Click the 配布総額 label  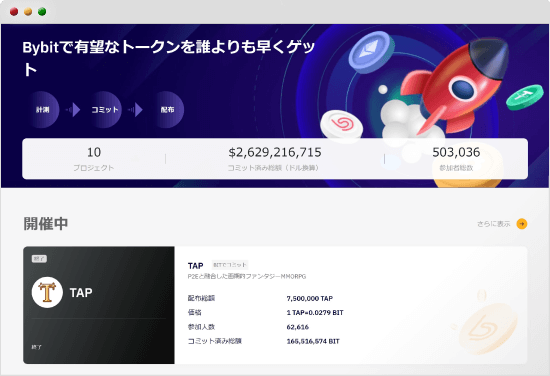tap(201, 298)
